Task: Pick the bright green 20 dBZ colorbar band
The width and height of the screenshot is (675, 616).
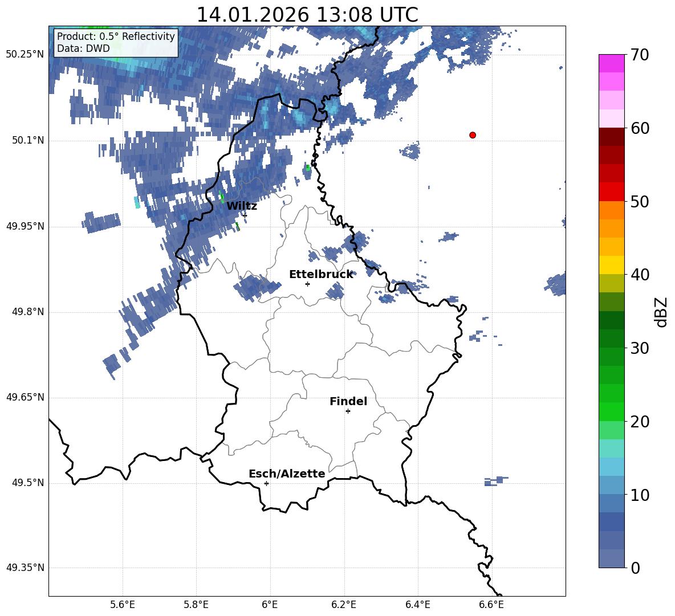Action: (x=611, y=411)
